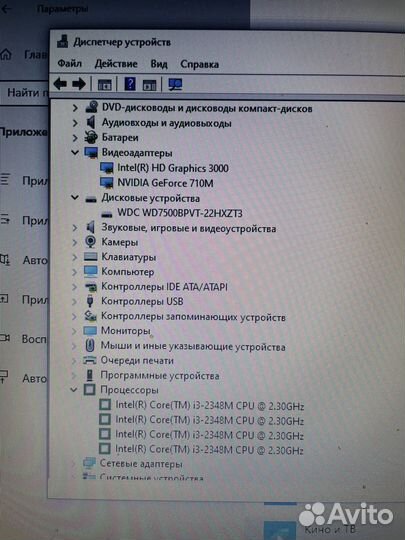Select the speaker icon beside Аудиовходы и аудиовыходы
The height and width of the screenshot is (540, 405).
pyautogui.click(x=91, y=122)
